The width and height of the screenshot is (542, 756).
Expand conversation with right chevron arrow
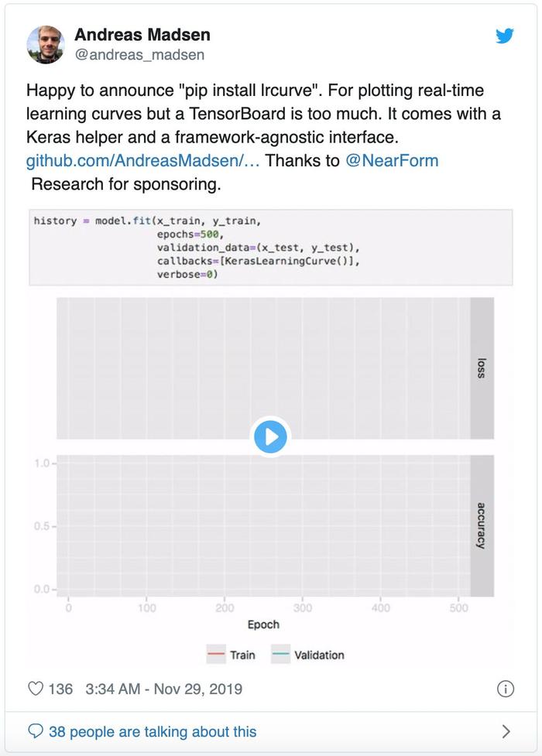pos(506,731)
